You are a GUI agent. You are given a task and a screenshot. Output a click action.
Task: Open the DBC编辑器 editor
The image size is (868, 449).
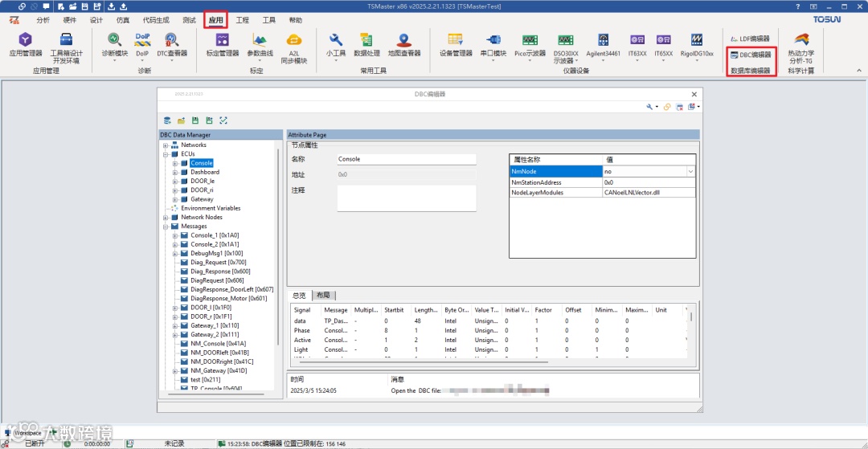click(x=751, y=55)
